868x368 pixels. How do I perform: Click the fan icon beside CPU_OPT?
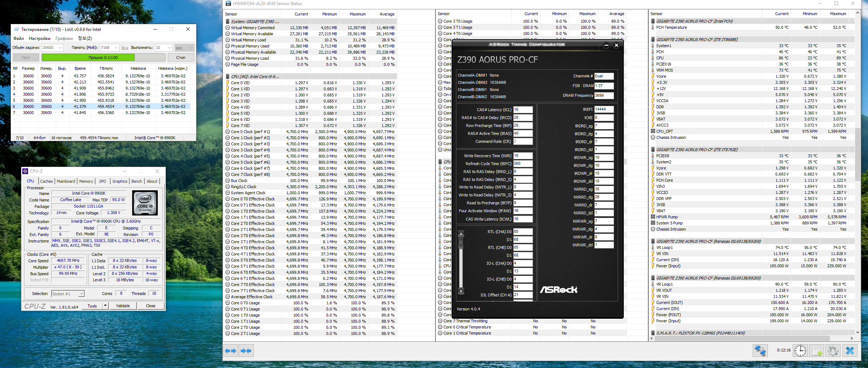click(x=653, y=131)
